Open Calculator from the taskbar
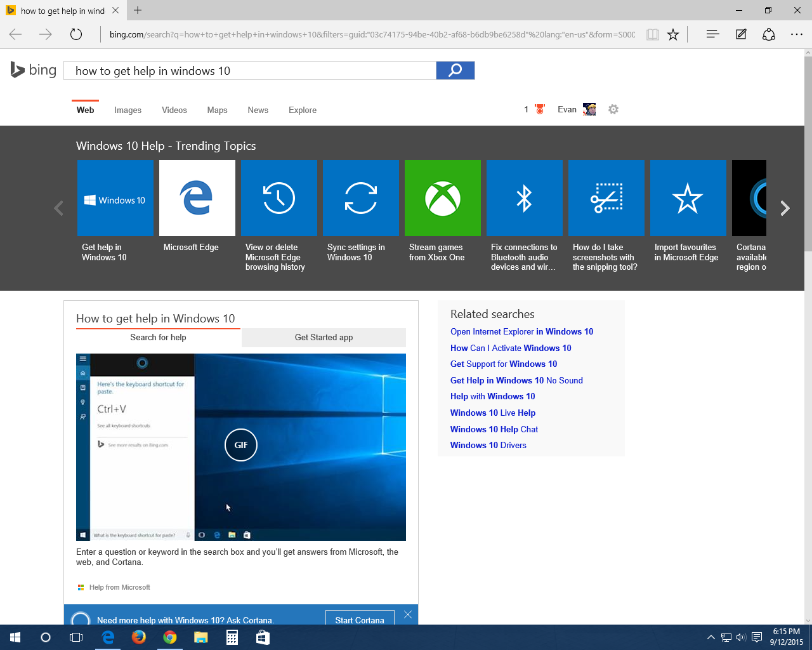The height and width of the screenshot is (650, 812). [232, 637]
